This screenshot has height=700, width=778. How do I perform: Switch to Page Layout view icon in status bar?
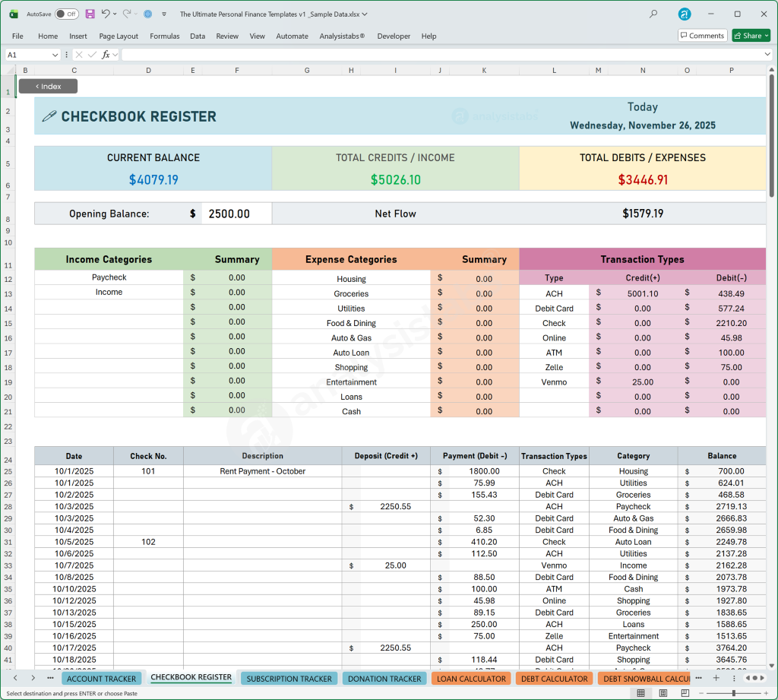(663, 692)
